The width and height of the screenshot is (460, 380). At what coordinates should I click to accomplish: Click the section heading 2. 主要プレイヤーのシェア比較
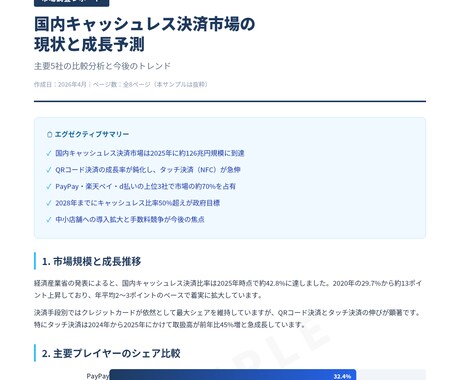(x=111, y=353)
